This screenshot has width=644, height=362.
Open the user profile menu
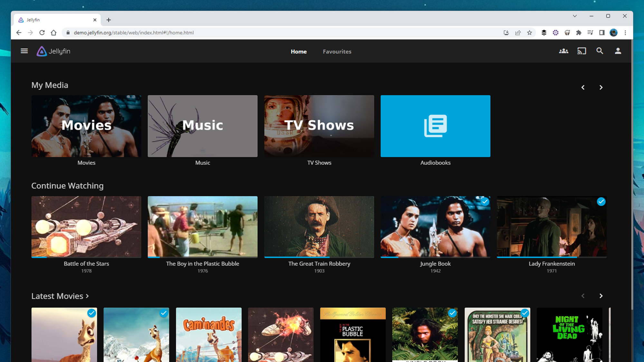point(618,51)
